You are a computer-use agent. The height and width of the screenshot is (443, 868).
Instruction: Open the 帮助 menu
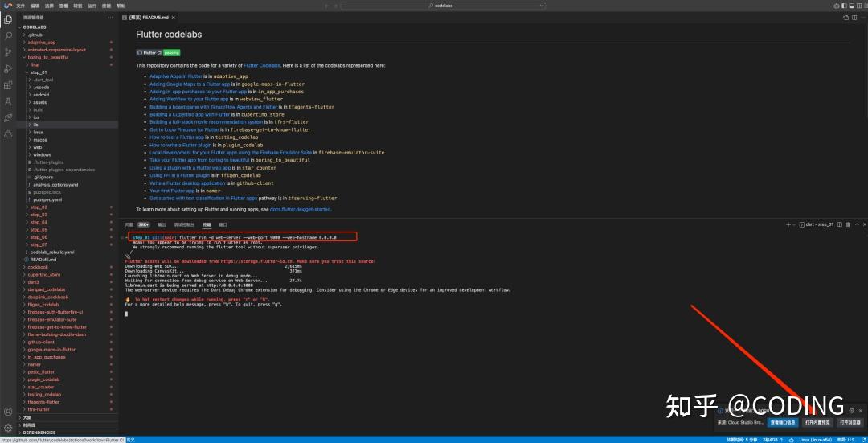pyautogui.click(x=121, y=6)
